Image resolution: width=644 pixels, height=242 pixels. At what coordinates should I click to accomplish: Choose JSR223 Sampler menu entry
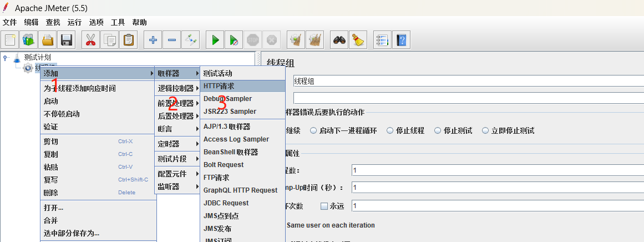click(243, 112)
